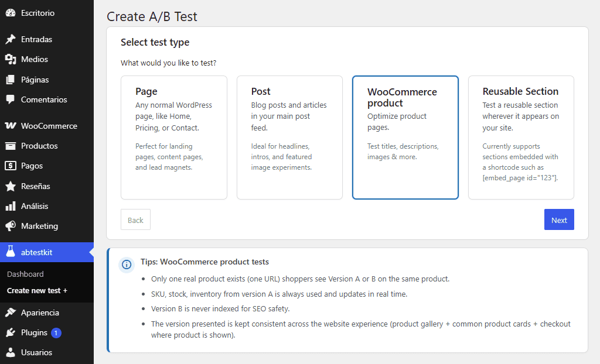Click the Usuarios person icon
Screen dimensions: 600x364
pos(11,352)
